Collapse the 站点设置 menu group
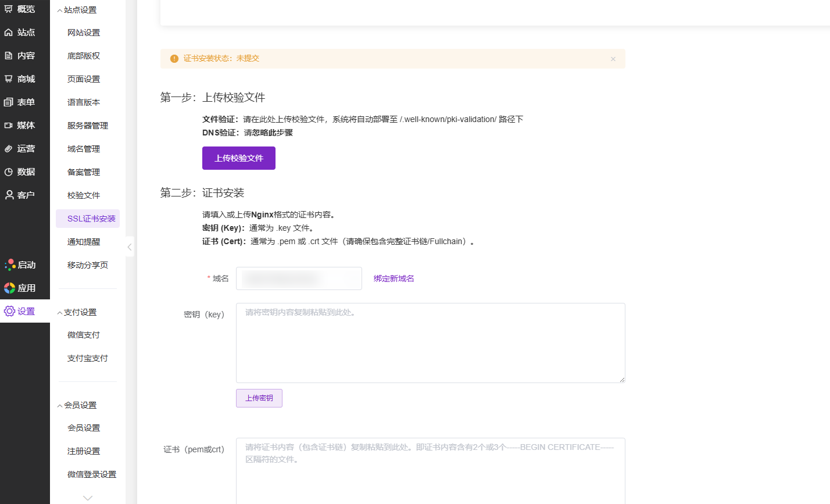 (60, 10)
